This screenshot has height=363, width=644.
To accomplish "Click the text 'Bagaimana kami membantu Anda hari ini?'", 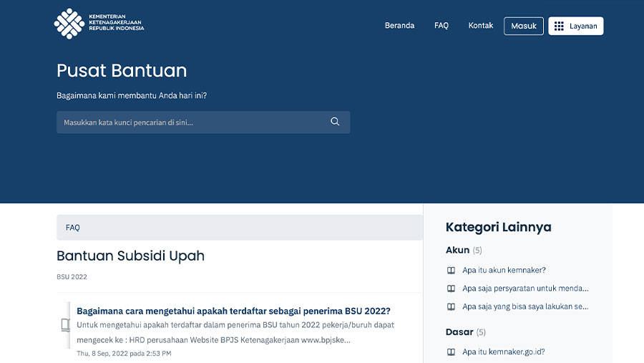I will pos(132,95).
